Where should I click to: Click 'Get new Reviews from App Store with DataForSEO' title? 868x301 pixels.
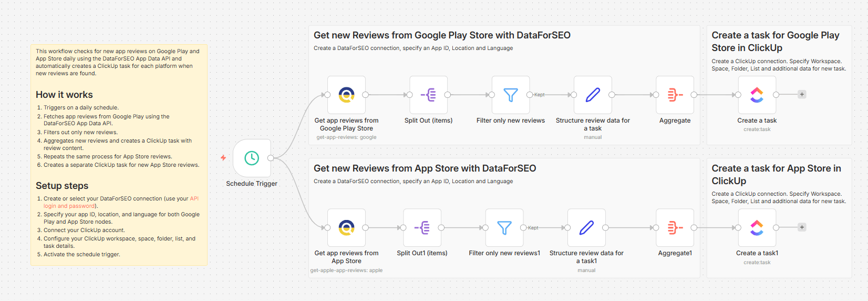(425, 168)
